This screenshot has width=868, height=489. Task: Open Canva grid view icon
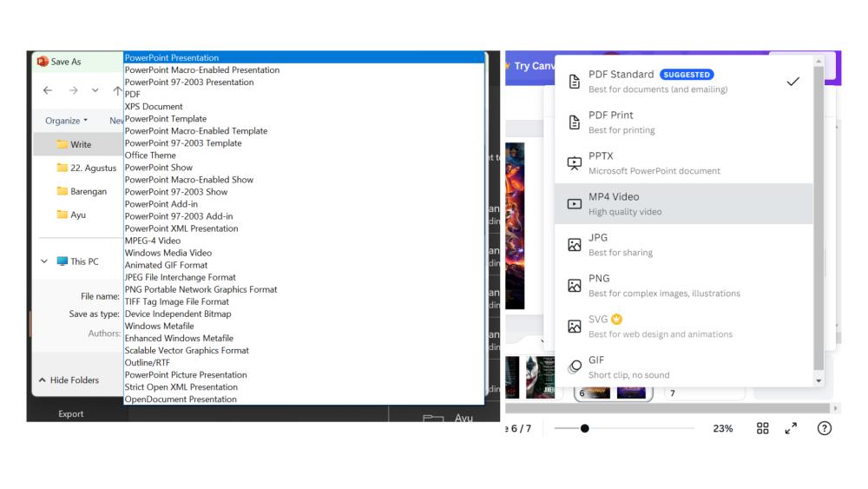tap(763, 428)
